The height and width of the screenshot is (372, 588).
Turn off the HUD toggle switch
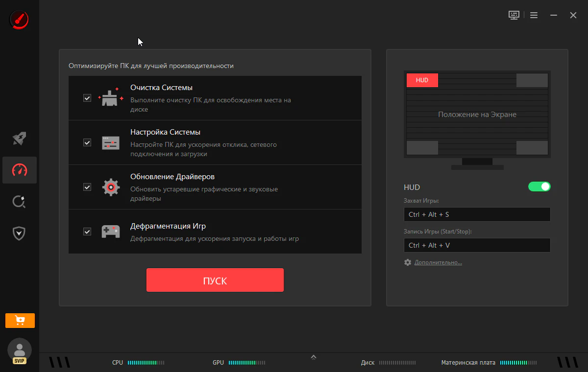[x=539, y=186]
